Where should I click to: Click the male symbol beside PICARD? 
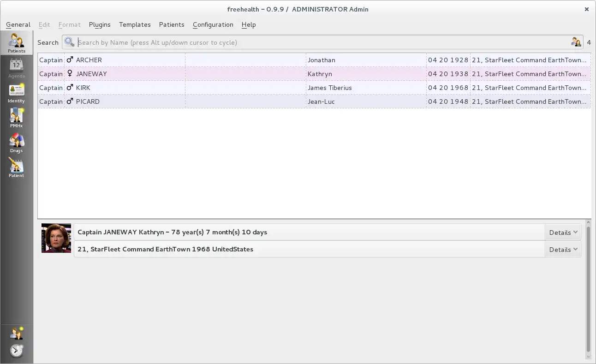pos(70,101)
